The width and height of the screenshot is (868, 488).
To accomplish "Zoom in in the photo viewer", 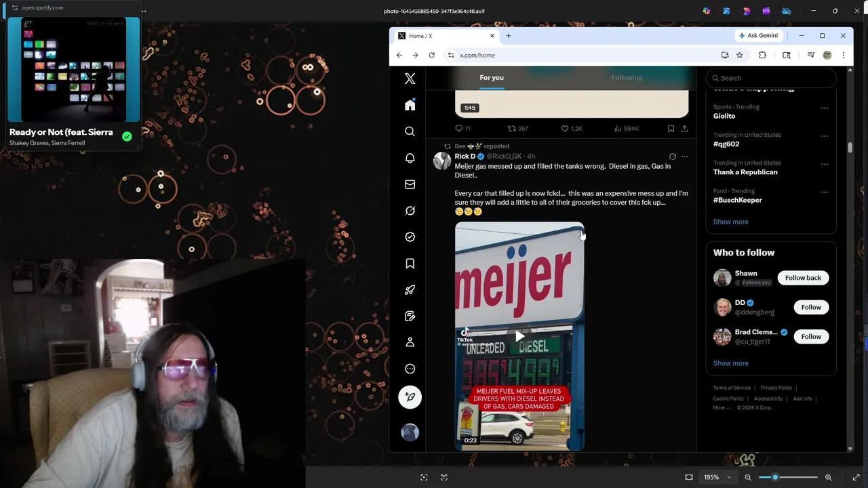I will click(828, 477).
